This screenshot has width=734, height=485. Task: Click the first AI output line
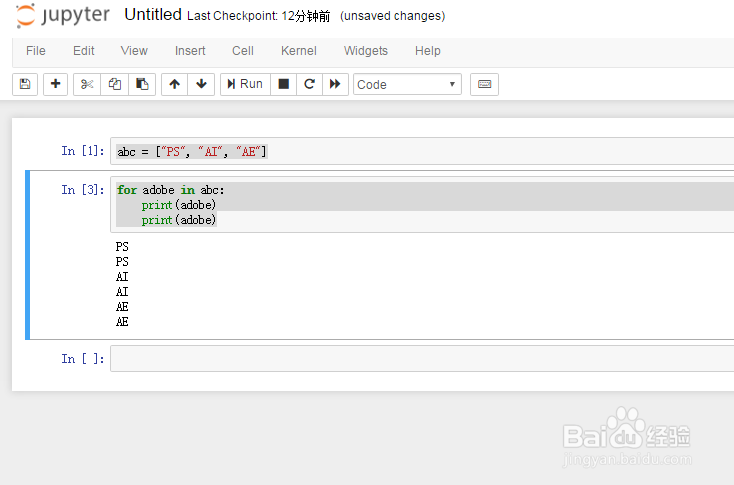tap(122, 277)
